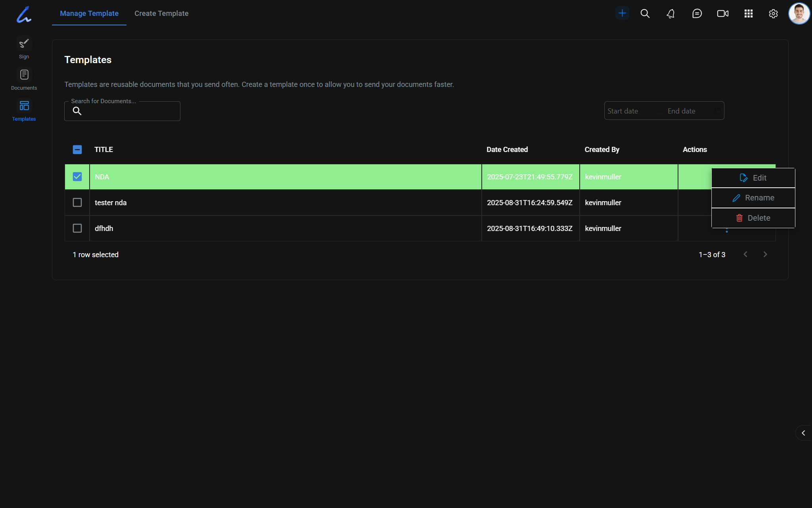Click the blue plus create icon
This screenshot has width=812, height=508.
coord(622,13)
